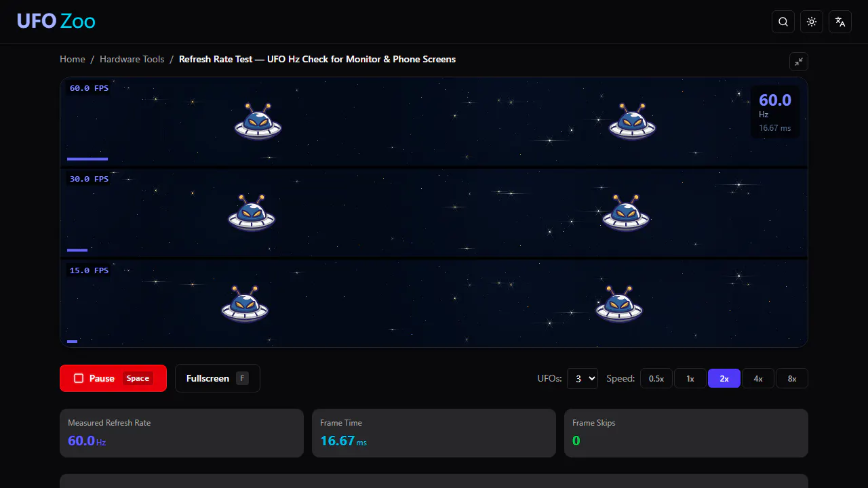The height and width of the screenshot is (488, 868).
Task: Open the UFOs count dropdown
Action: [x=583, y=378]
